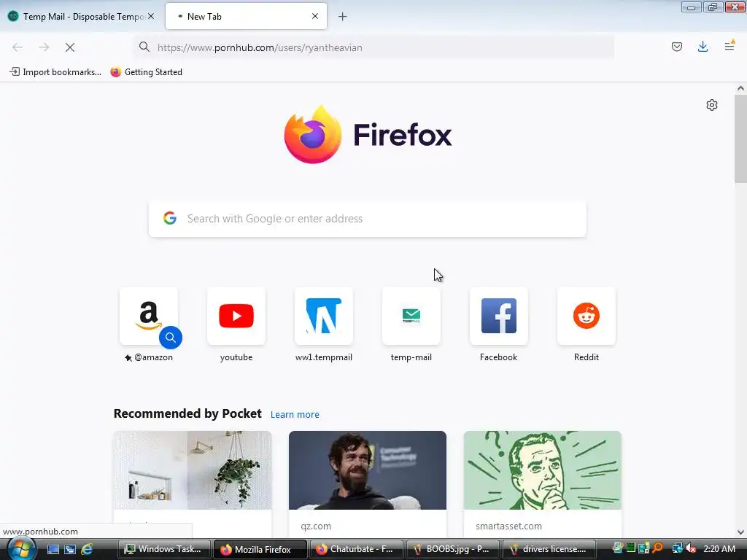Click the vertical scrollbar thumb

tap(740, 139)
